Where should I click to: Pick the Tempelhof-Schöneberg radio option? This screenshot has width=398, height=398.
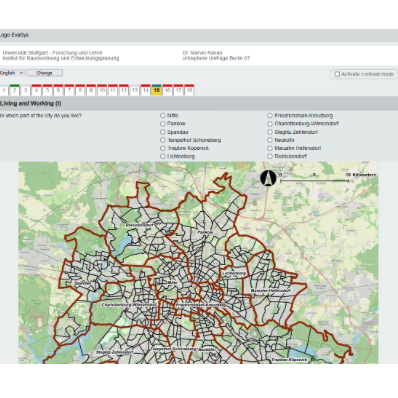click(163, 140)
